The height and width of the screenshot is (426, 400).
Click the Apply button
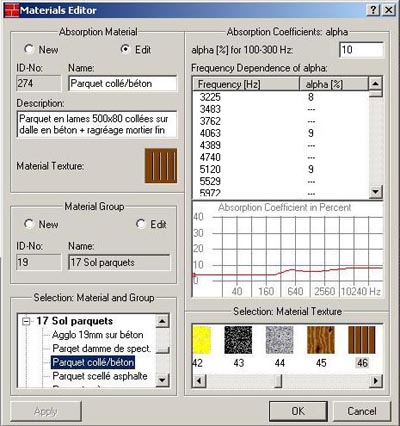pyautogui.click(x=46, y=411)
